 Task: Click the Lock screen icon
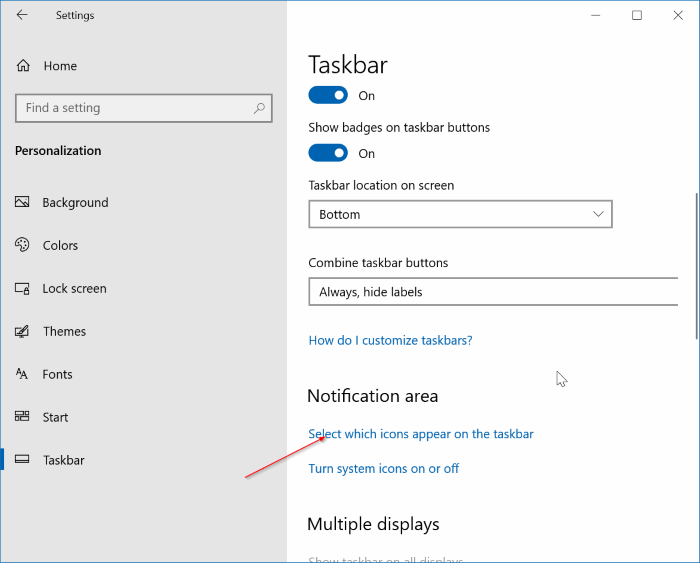[x=22, y=288]
